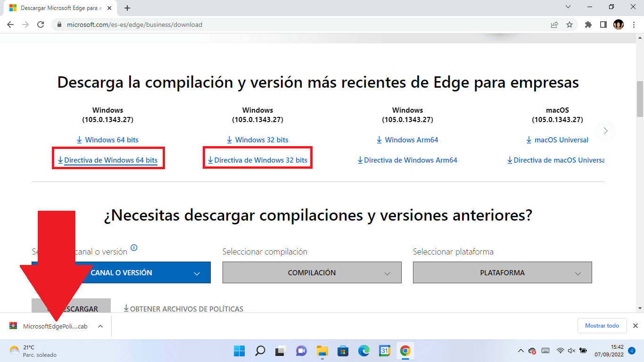
Task: Click the DESCARGAR button
Action: (x=71, y=305)
